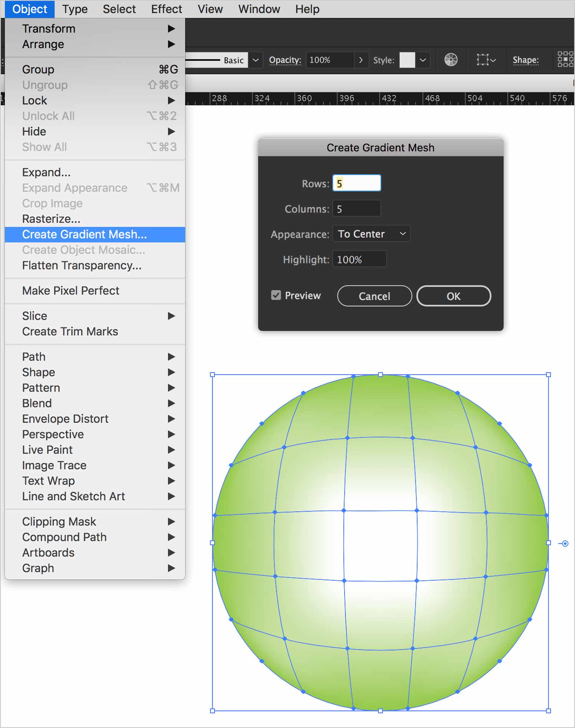This screenshot has height=728, width=575.
Task: Click the Shape label link in control bar
Action: pos(526,60)
